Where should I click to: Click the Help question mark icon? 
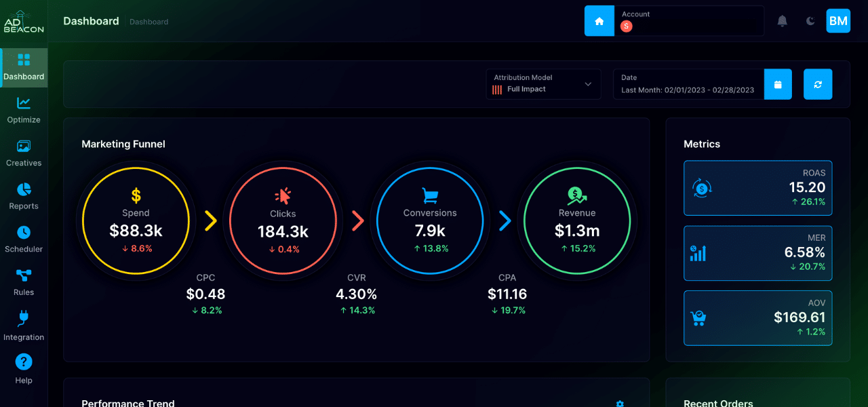click(x=24, y=362)
